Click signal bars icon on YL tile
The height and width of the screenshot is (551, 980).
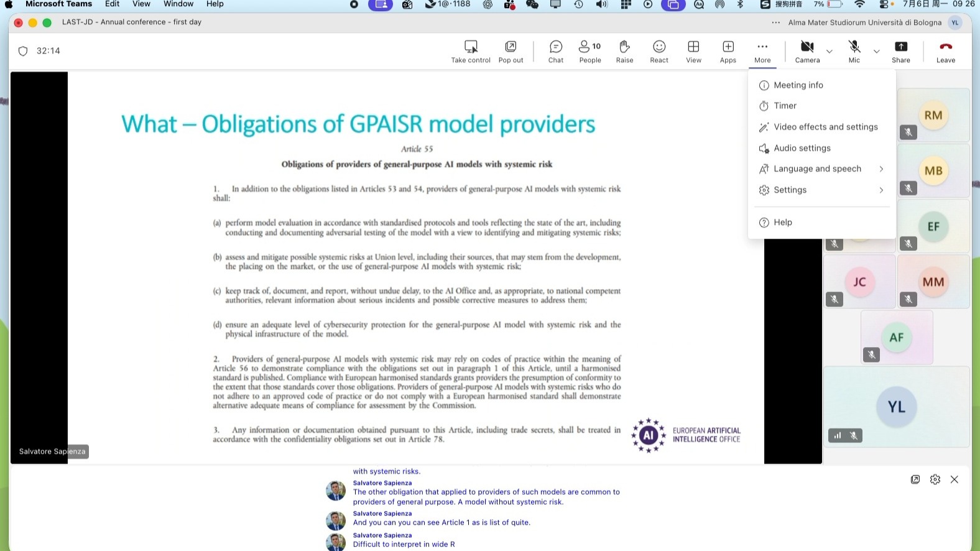coord(838,436)
